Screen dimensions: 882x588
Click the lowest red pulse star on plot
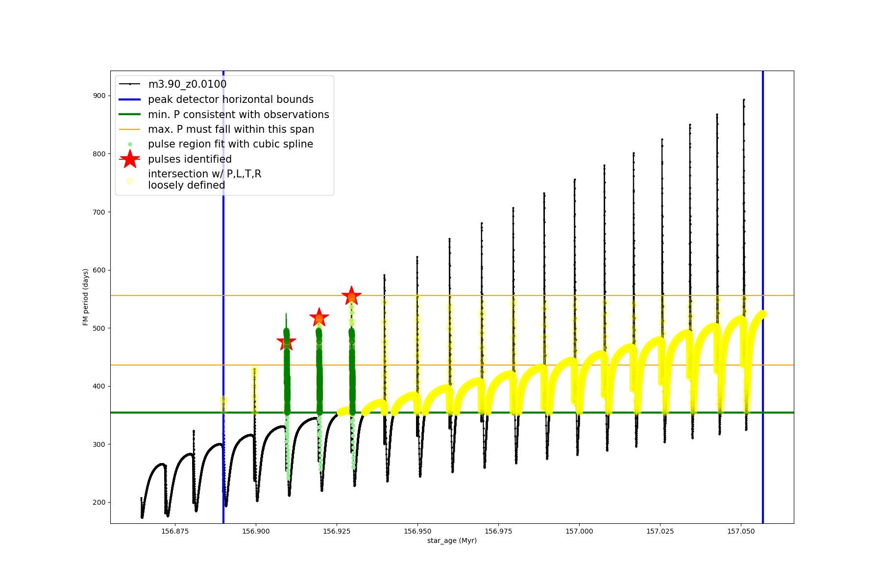(x=286, y=342)
